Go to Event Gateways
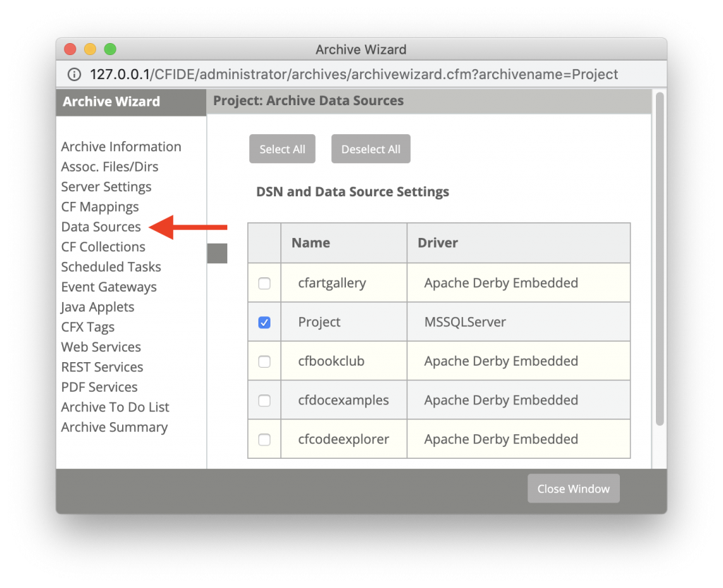Screen dimensions: 723x588 (x=109, y=287)
